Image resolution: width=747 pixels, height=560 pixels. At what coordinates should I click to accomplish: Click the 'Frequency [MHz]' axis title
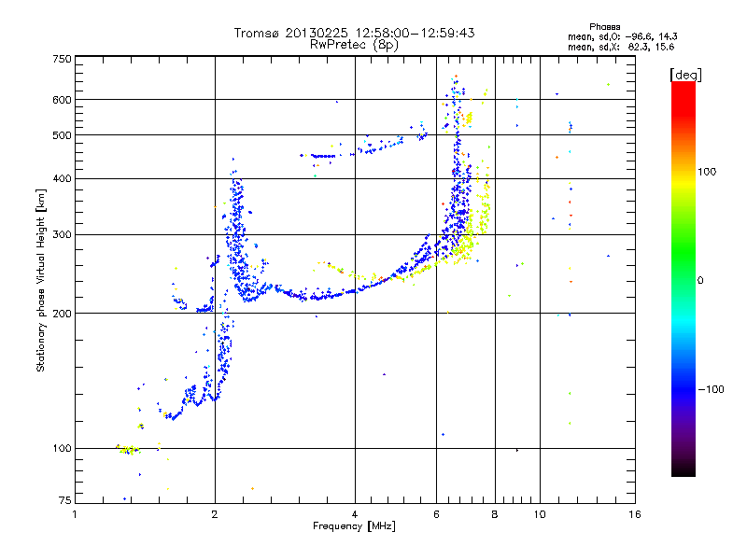pos(354,526)
